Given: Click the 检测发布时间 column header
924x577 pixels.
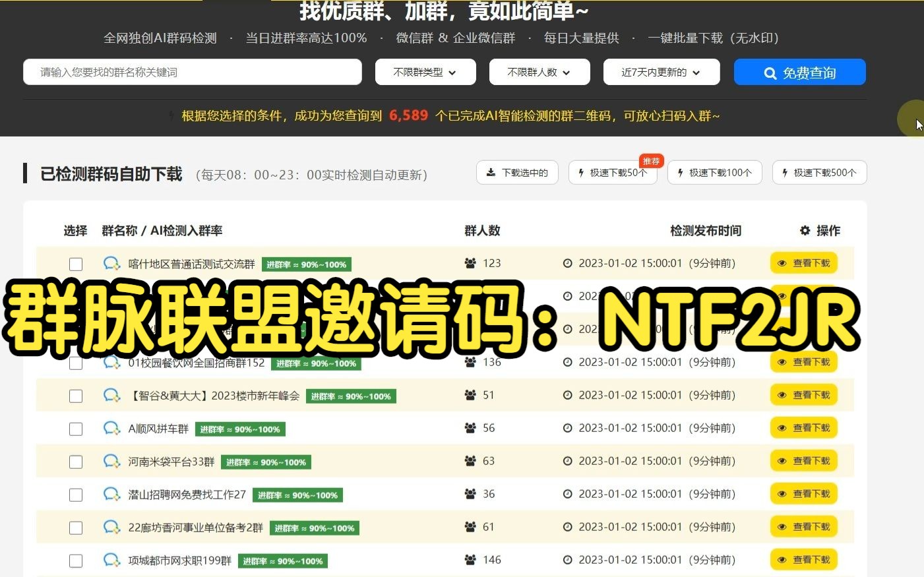Looking at the screenshot, I should pos(706,231).
